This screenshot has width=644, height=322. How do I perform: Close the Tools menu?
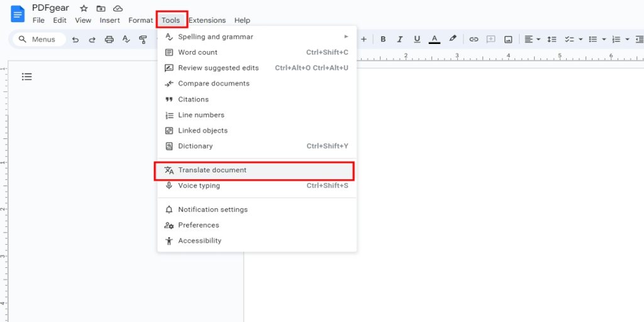pyautogui.click(x=171, y=20)
